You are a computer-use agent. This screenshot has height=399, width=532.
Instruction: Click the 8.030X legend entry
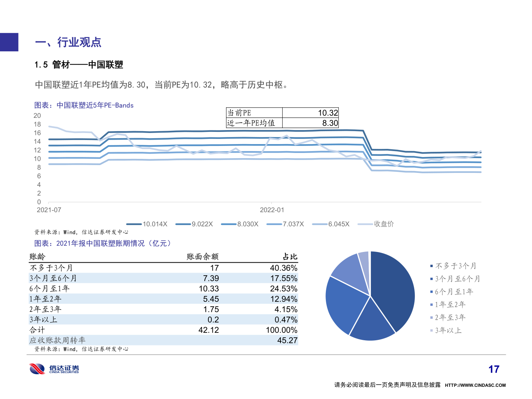239,224
